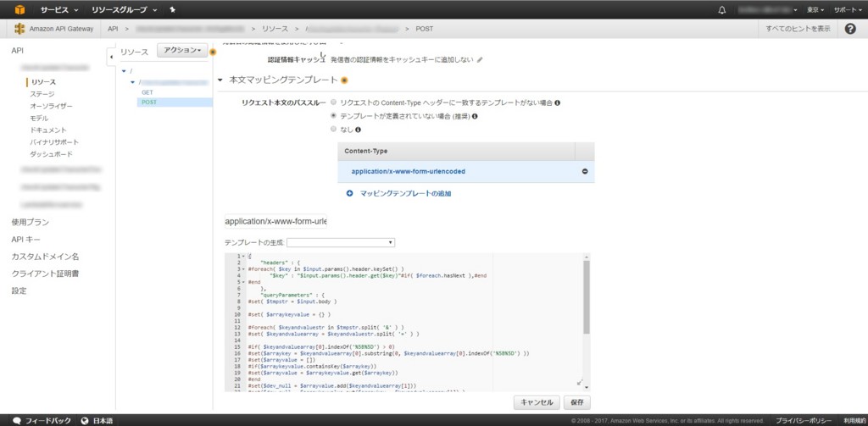Open the 東京 region dropdown
Viewport: 868px width, 426px height.
click(x=815, y=10)
